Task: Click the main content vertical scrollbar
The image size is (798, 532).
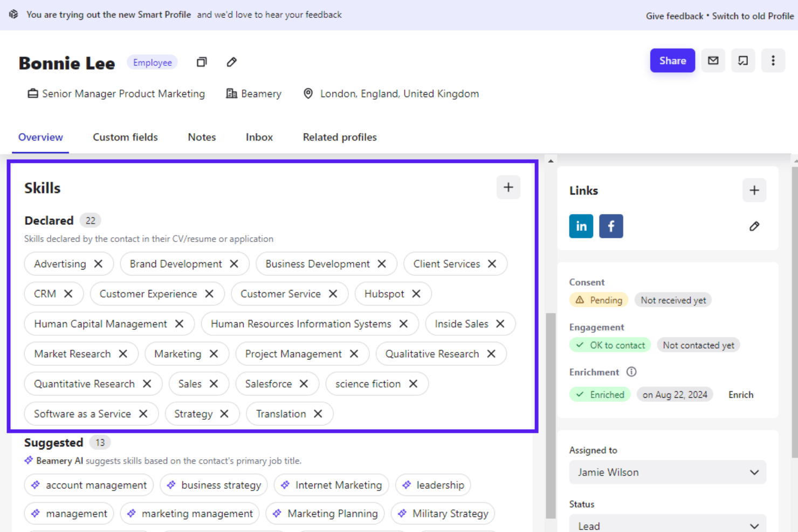Action: 551,415
